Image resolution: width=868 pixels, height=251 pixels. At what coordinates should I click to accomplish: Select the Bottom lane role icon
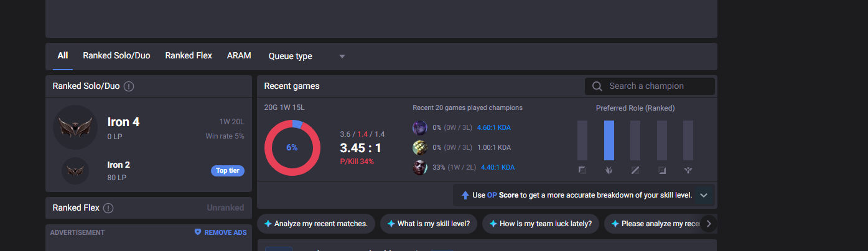point(662,170)
